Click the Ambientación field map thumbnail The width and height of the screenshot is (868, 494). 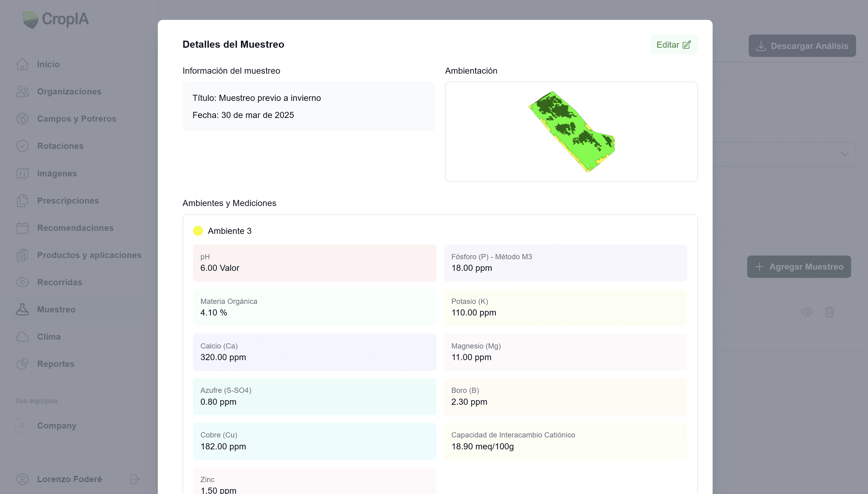coord(571,132)
